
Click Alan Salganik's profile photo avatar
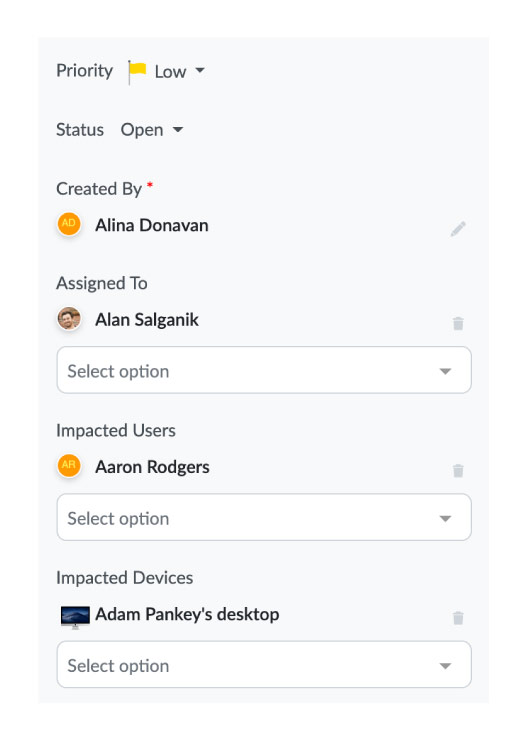click(x=69, y=319)
